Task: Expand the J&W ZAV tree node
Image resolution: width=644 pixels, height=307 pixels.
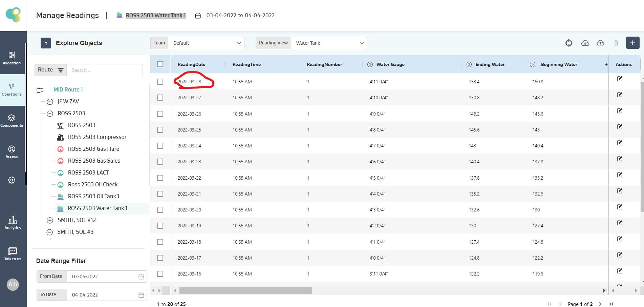Action: [x=50, y=102]
